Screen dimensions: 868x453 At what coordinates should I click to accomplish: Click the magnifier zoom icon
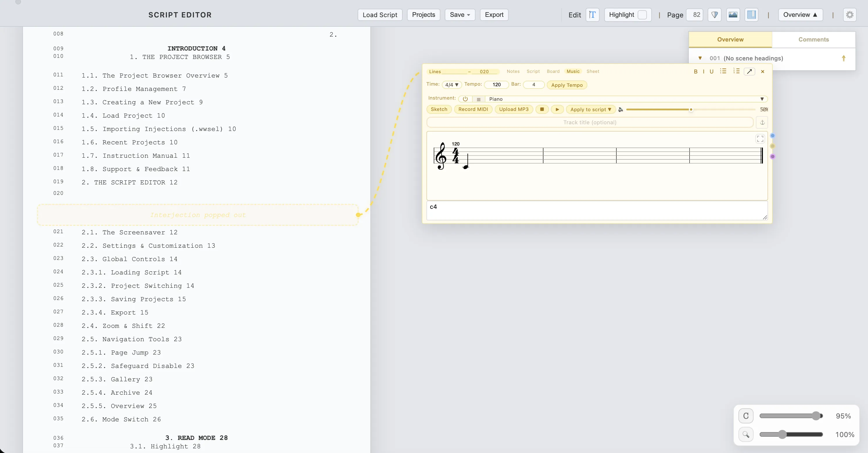pyautogui.click(x=746, y=434)
